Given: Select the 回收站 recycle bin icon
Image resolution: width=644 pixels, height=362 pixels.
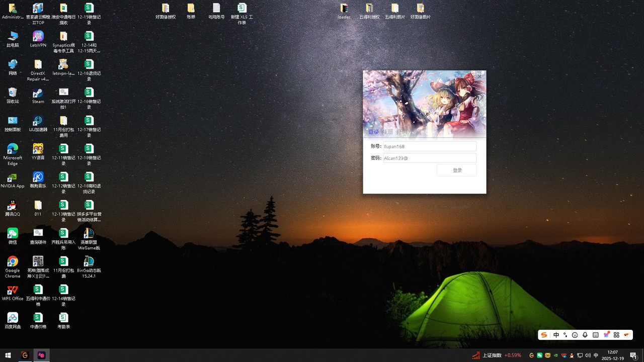Looking at the screenshot, I should (13, 96).
